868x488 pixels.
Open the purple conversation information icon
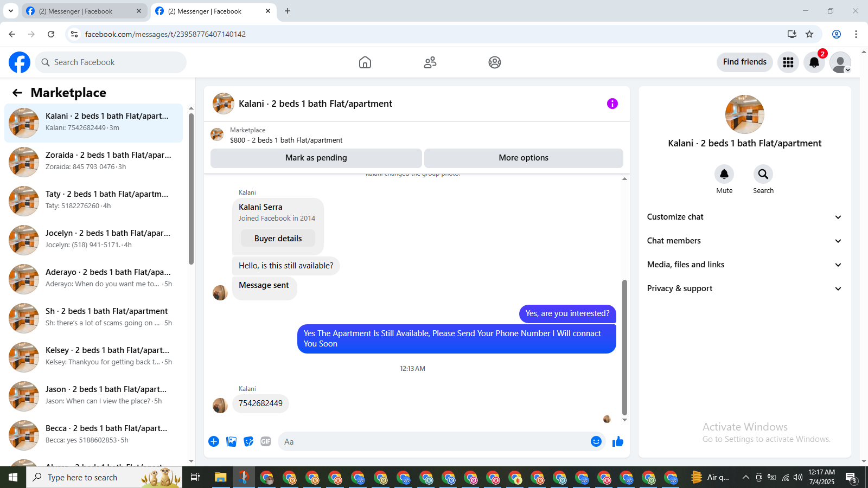[612, 104]
